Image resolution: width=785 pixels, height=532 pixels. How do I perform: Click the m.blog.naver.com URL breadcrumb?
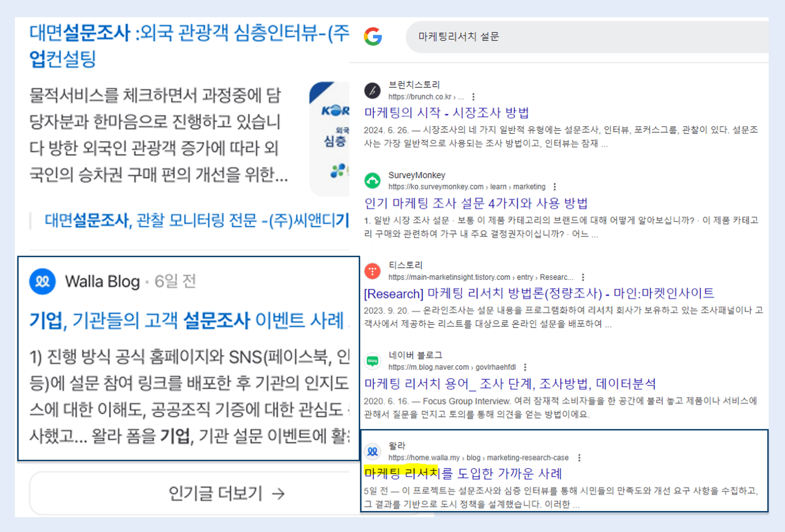452,367
